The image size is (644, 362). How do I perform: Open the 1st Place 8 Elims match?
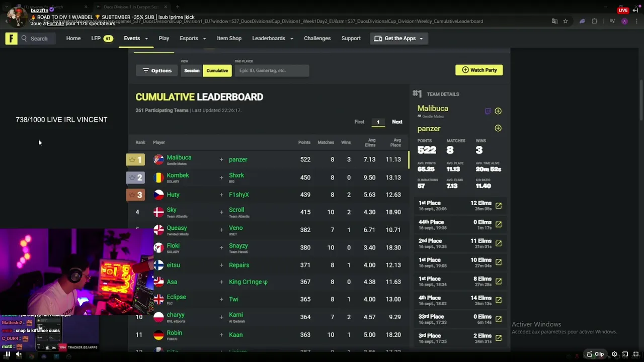(x=498, y=281)
